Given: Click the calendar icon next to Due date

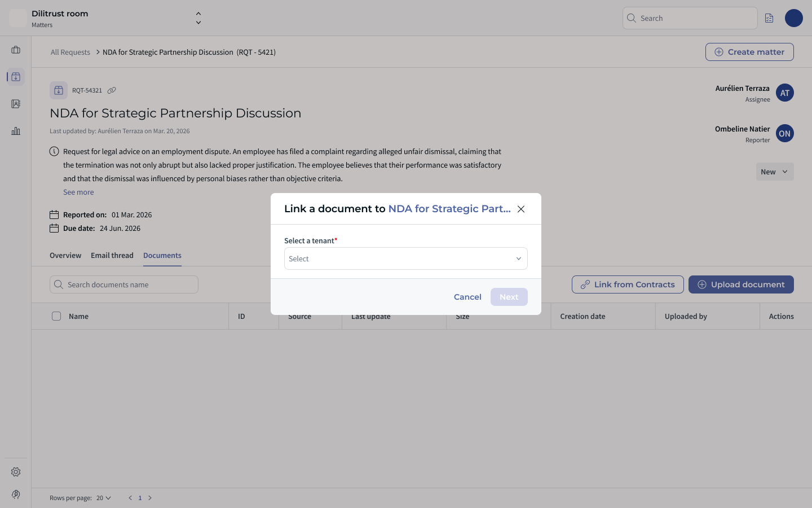Looking at the screenshot, I should (x=54, y=228).
